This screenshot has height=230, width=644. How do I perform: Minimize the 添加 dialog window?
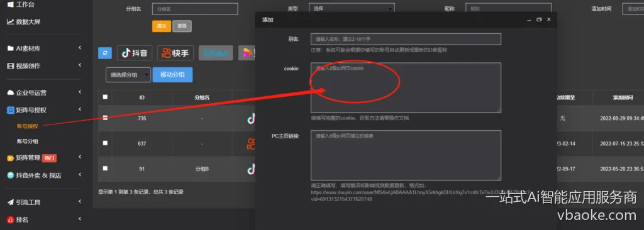pyautogui.click(x=530, y=19)
